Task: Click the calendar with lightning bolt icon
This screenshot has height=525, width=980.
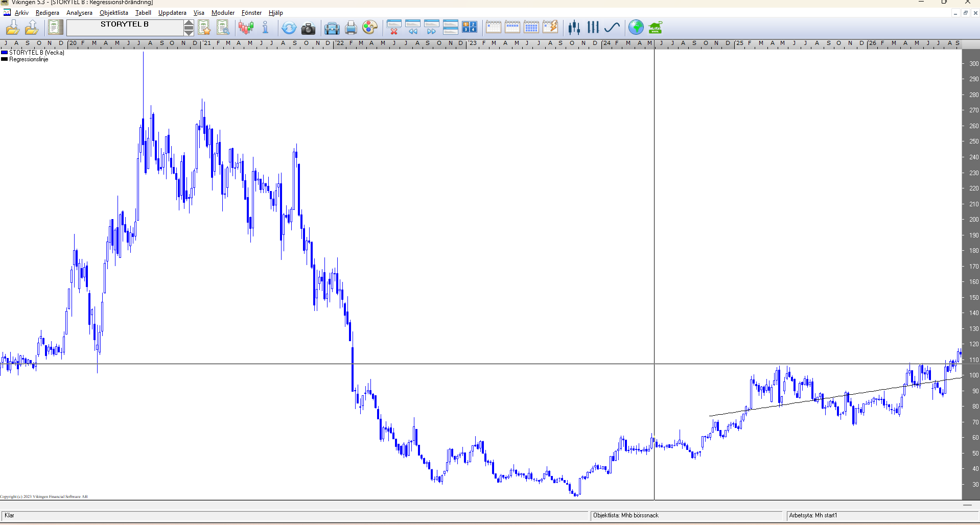Action: [550, 28]
